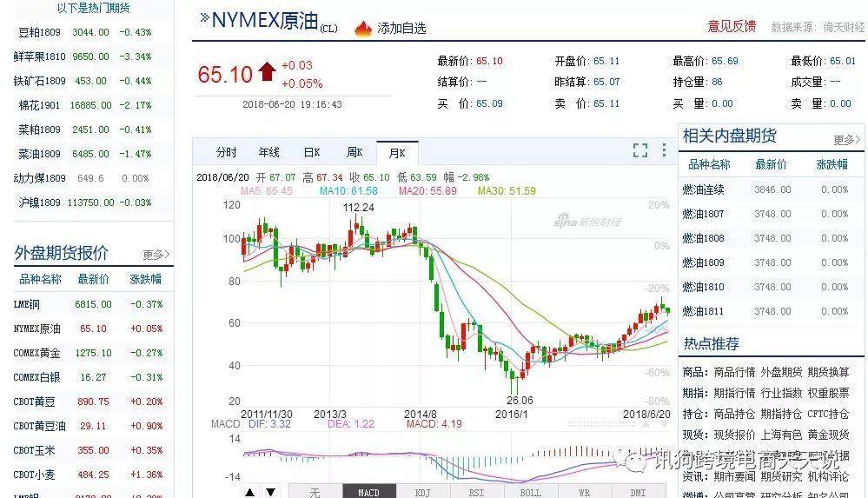The width and height of the screenshot is (868, 498).
Task: Click the red up arrow beside 65.10
Action: click(267, 71)
